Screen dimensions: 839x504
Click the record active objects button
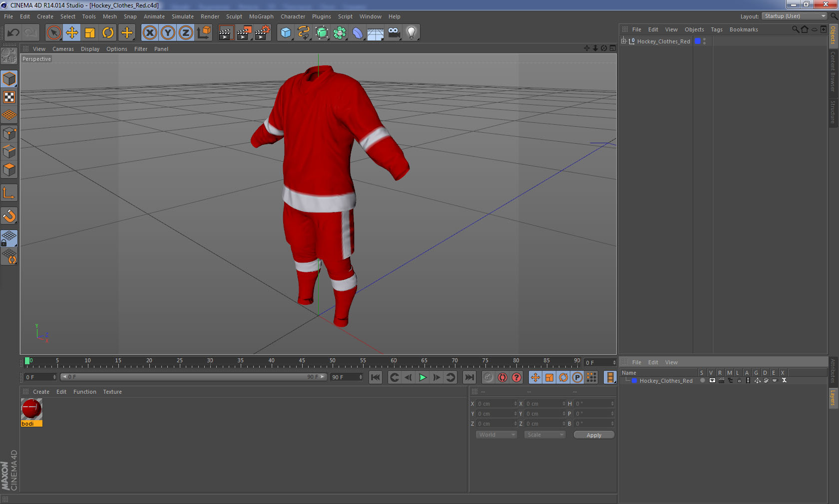[488, 377]
